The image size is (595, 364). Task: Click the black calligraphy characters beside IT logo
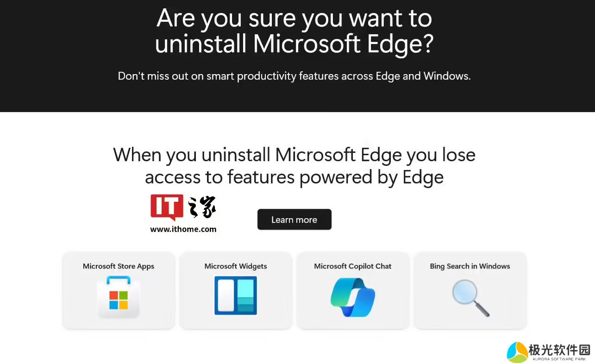coord(202,207)
